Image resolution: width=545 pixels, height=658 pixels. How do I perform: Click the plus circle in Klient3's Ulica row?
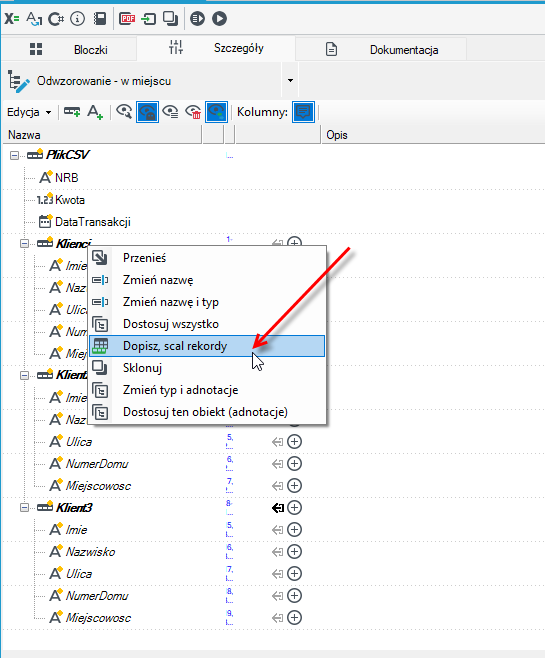tap(295, 573)
